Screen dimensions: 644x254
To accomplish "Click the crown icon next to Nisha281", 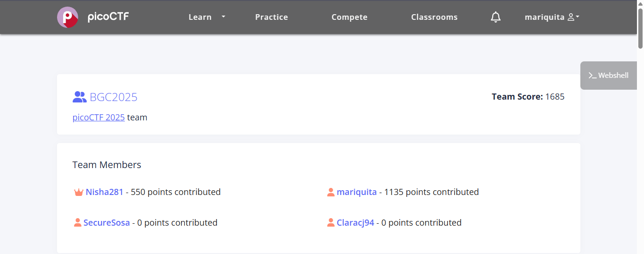I will (79, 192).
